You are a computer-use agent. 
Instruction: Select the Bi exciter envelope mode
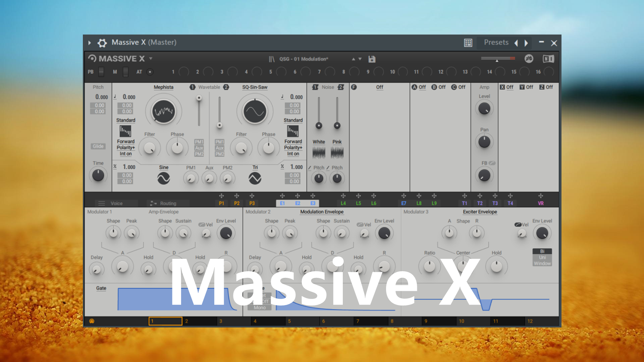pyautogui.click(x=542, y=251)
